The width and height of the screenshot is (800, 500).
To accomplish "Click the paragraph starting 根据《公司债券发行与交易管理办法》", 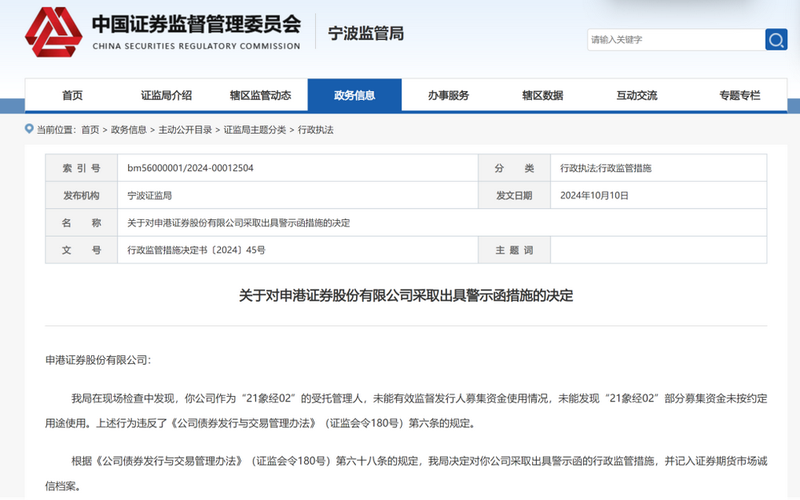I will tap(406, 473).
